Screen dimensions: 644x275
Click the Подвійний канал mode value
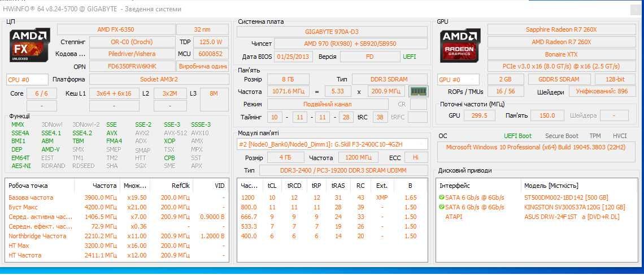point(327,105)
